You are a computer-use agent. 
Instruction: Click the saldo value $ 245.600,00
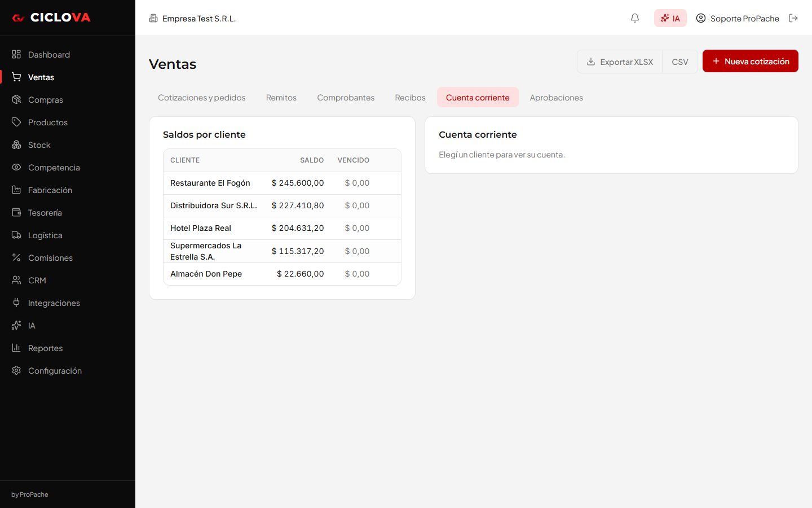298,183
